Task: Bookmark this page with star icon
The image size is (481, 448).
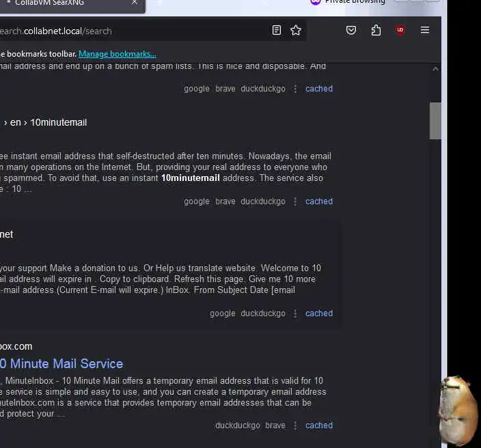Action: pos(296,30)
